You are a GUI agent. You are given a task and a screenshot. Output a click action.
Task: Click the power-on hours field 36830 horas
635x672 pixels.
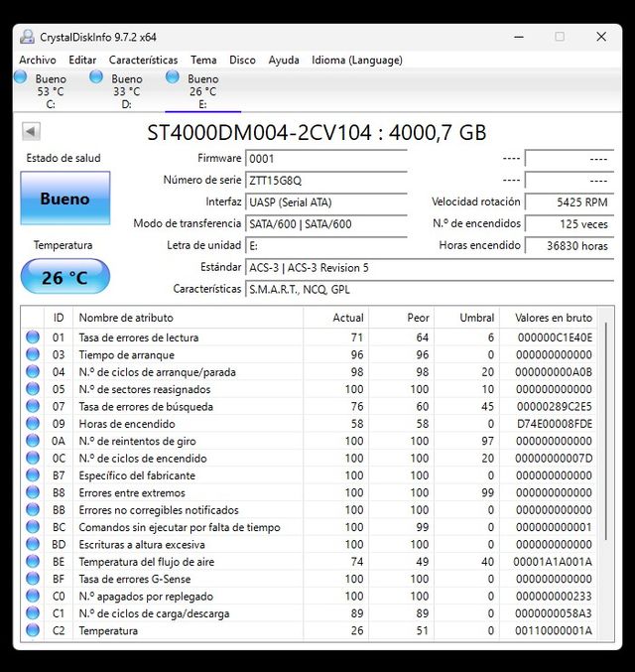pos(570,246)
